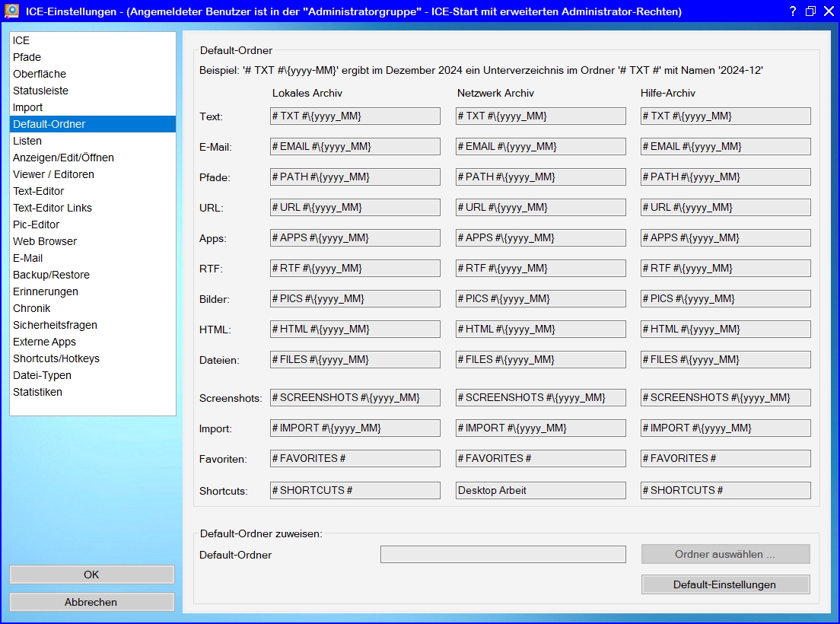Viewport: 840px width, 624px height.
Task: Click Lokales Archiv HTML field
Action: click(355, 330)
